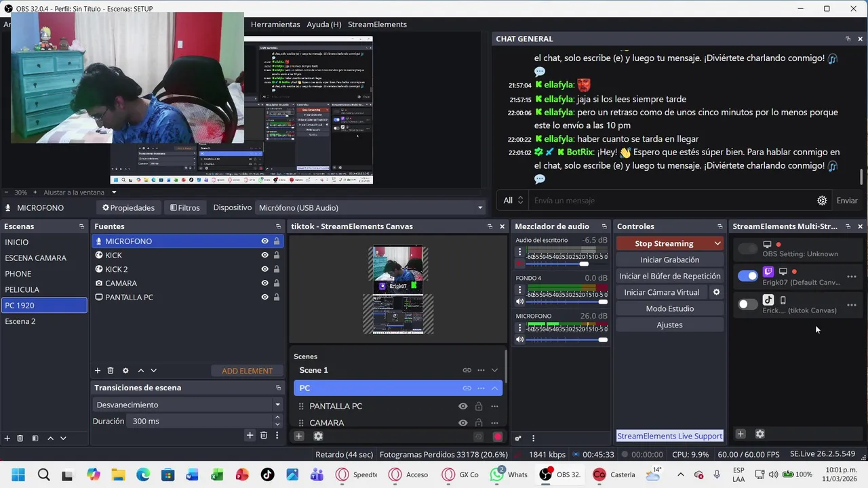
Task: Open Multi-Stream settings gear icon
Action: pos(759,434)
